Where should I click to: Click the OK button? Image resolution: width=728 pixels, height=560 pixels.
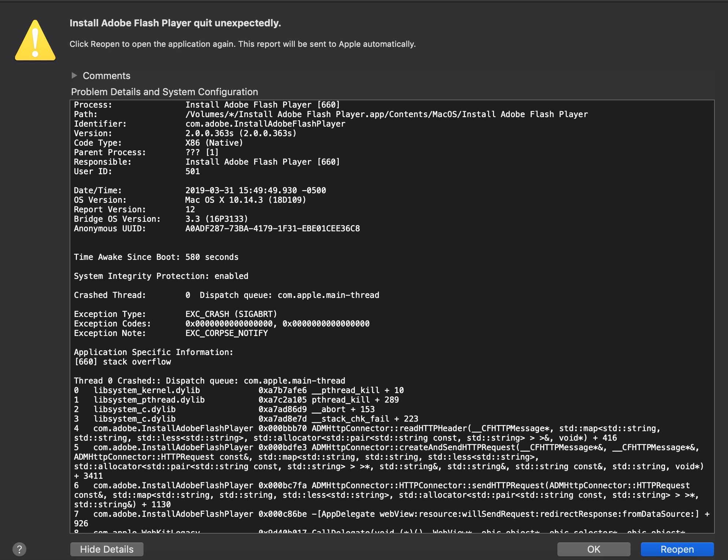pyautogui.click(x=593, y=549)
